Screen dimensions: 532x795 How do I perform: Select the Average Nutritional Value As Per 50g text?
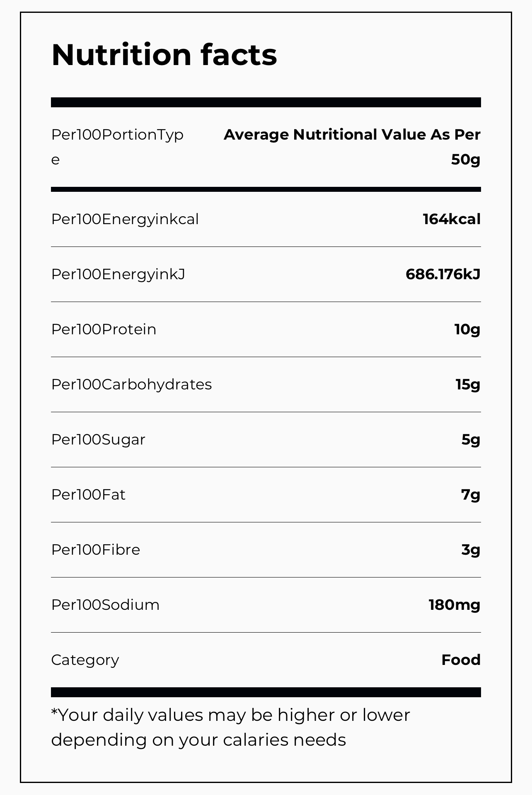[352, 147]
